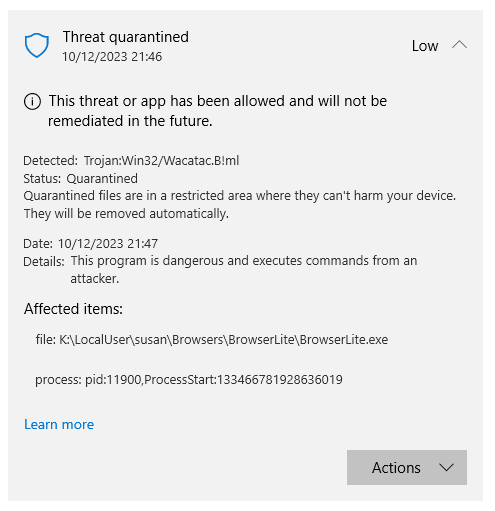Click the 'They will be removed automatically' line
The image size is (495, 511).
pos(126,214)
